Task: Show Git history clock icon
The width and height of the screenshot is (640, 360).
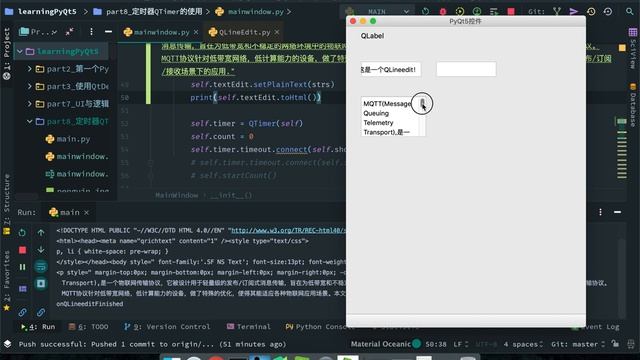Action: tap(591, 11)
